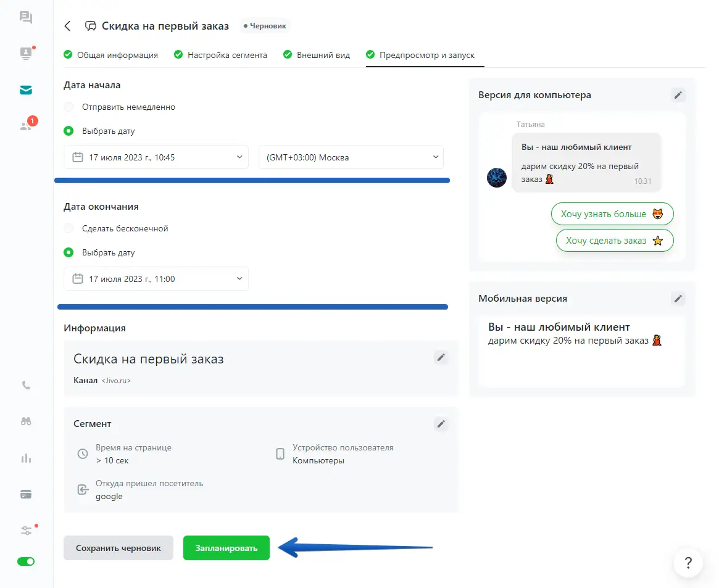This screenshot has height=588, width=719.
Task: Open the chats icon in sidebar
Action: click(26, 17)
